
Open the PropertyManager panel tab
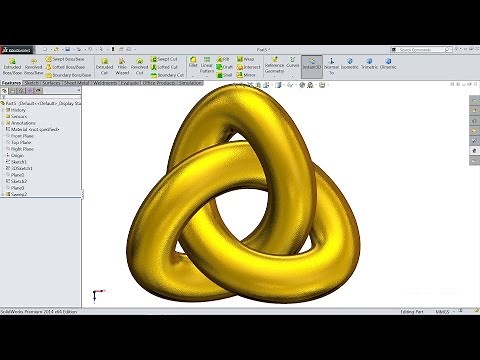(13, 91)
